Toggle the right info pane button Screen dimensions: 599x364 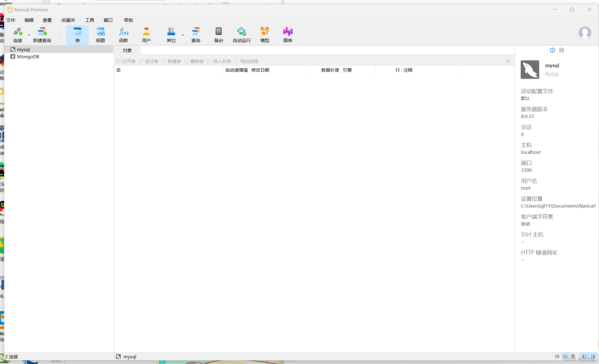pyautogui.click(x=593, y=356)
